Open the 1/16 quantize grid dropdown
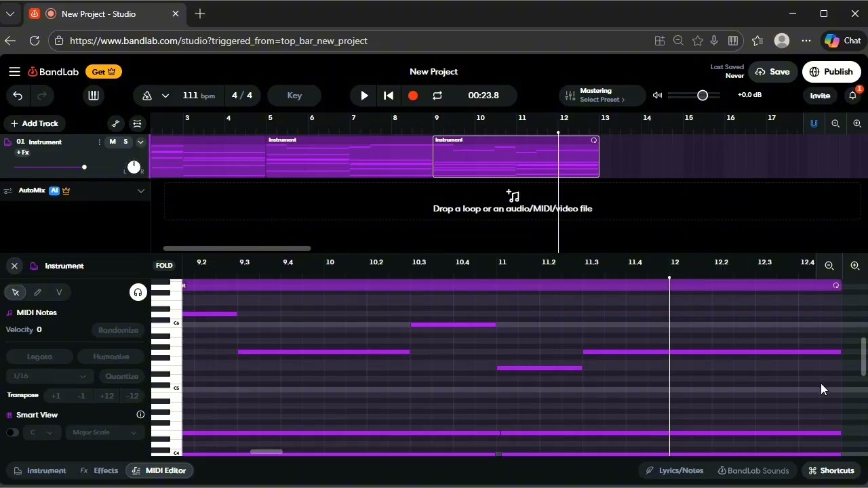The image size is (868, 488). click(49, 376)
